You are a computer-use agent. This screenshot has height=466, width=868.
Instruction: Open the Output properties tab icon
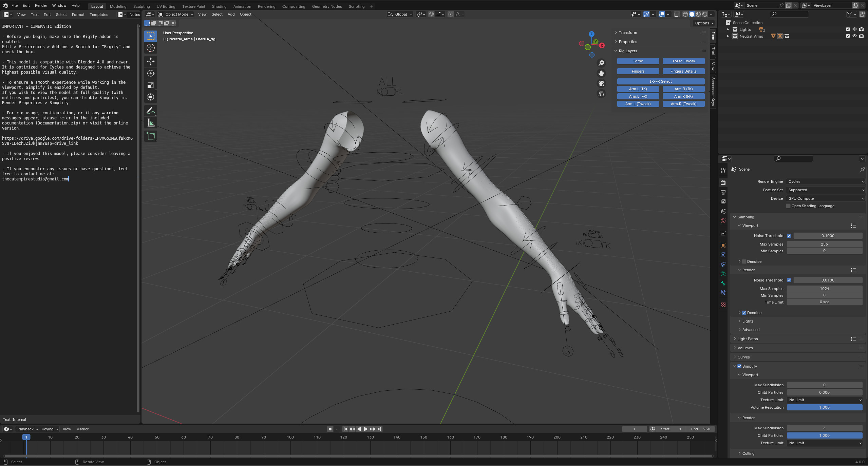tap(723, 192)
